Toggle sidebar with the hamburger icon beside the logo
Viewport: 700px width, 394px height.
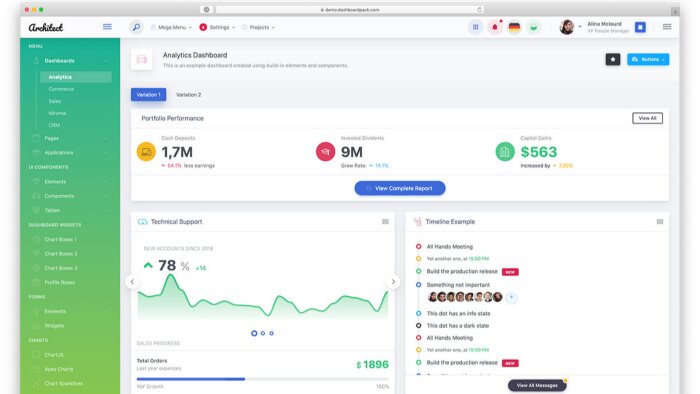point(107,27)
